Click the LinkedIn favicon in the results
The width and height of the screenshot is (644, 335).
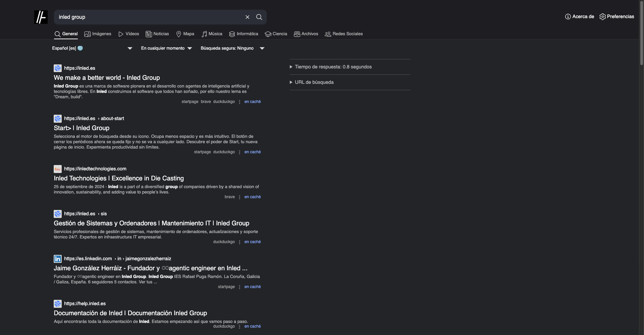58,259
